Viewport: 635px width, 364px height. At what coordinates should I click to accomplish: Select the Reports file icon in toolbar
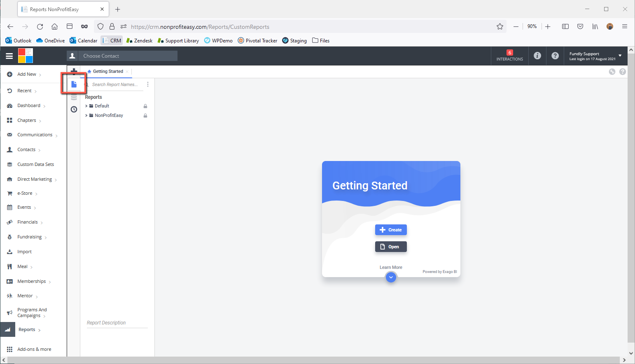(74, 84)
